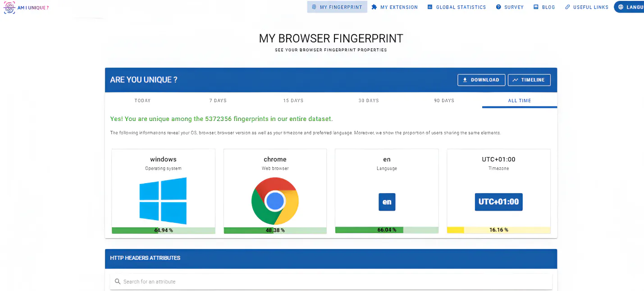Click the timeline trend-line icon
644x291 pixels.
click(515, 80)
